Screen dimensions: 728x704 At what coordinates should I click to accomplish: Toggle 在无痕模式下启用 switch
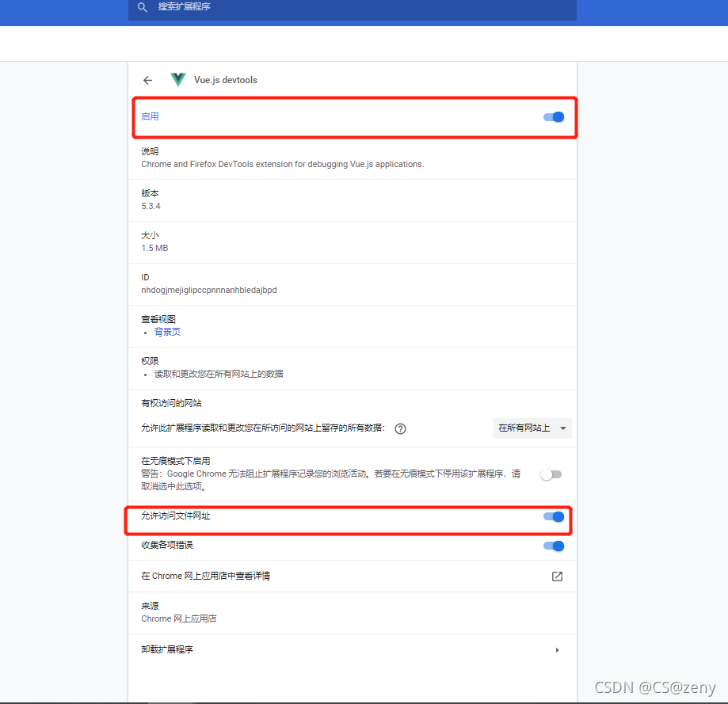pos(551,474)
